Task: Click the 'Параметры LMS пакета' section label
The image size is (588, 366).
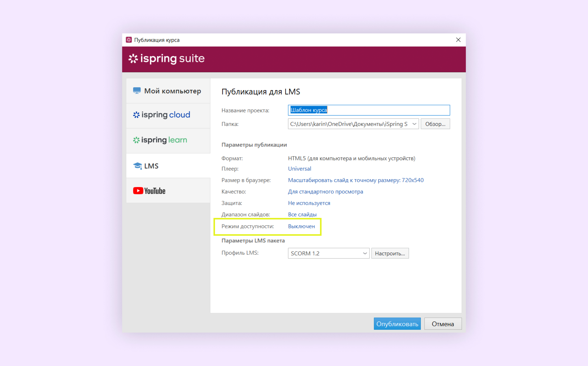Action: coord(253,241)
